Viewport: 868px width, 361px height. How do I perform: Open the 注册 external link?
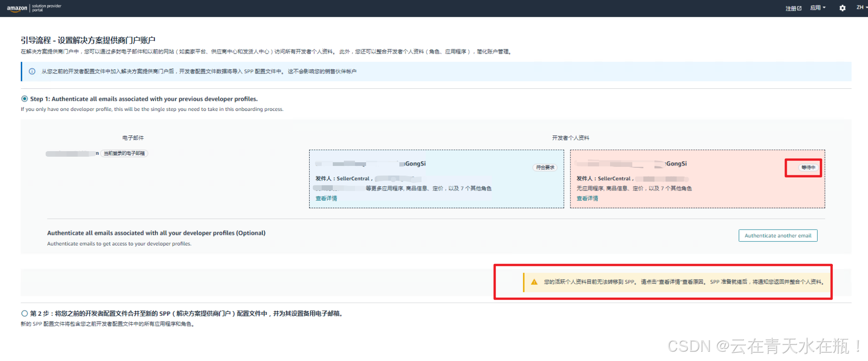coord(793,8)
